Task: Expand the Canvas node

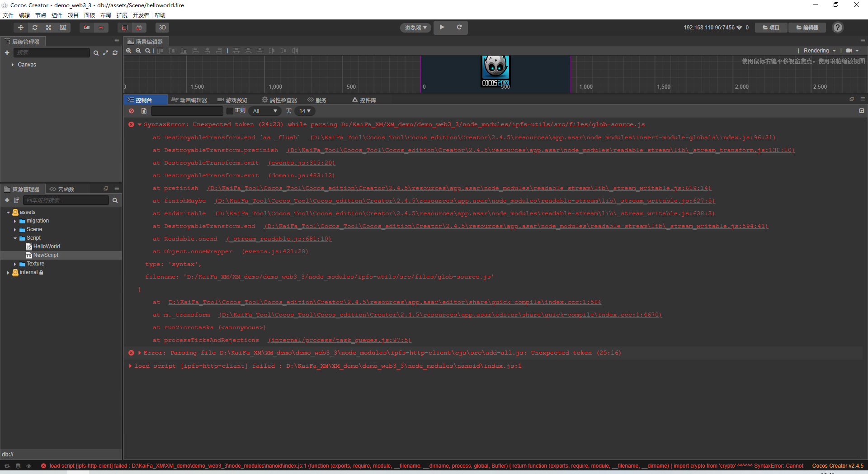Action: (x=12, y=65)
